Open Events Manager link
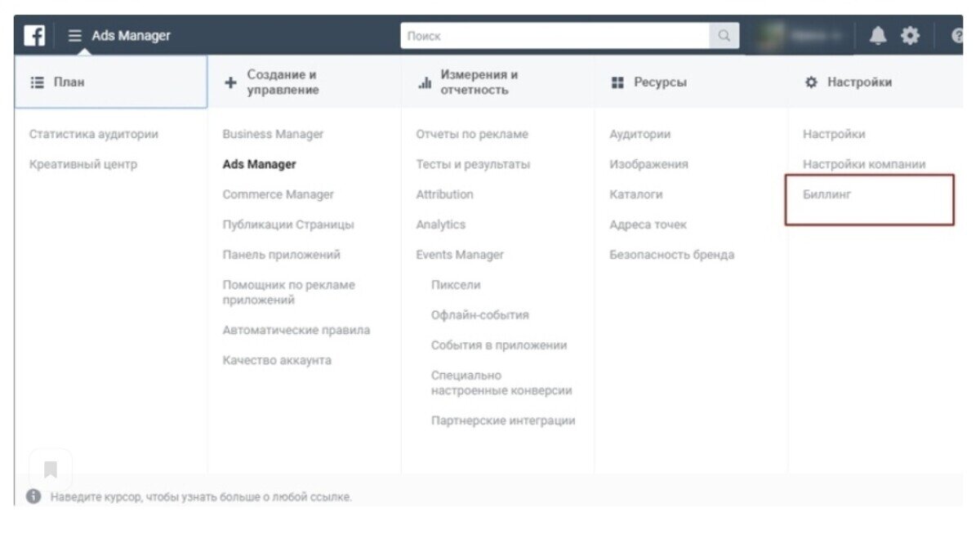980x534 pixels. [x=460, y=255]
